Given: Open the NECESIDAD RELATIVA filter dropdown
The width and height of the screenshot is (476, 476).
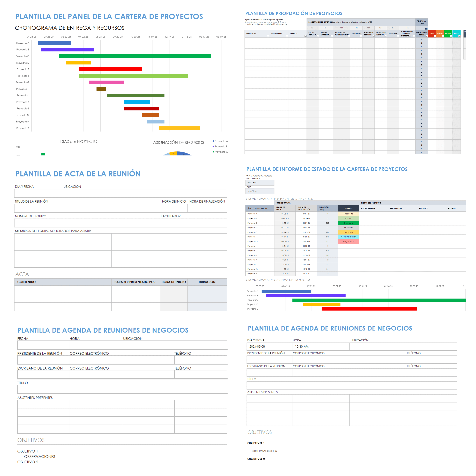Looking at the screenshot, I should (x=386, y=36).
